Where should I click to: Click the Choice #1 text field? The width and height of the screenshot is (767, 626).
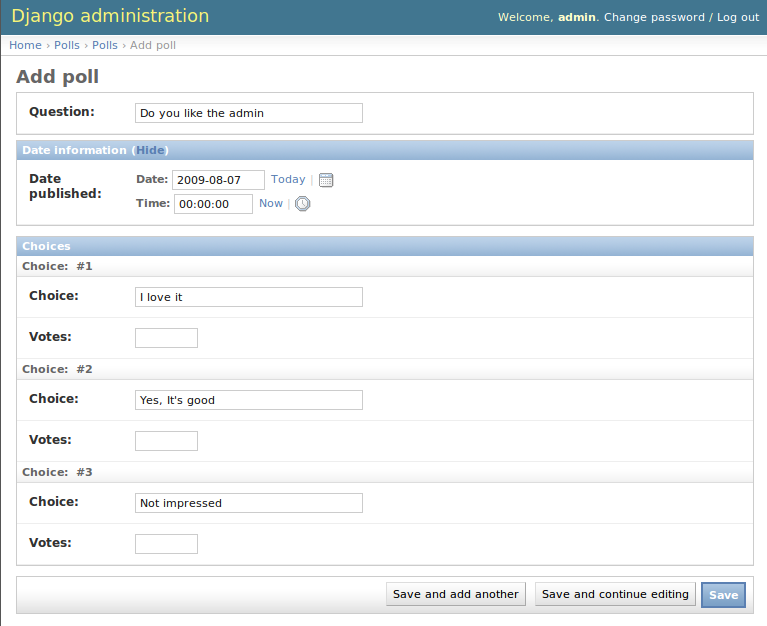pos(248,297)
